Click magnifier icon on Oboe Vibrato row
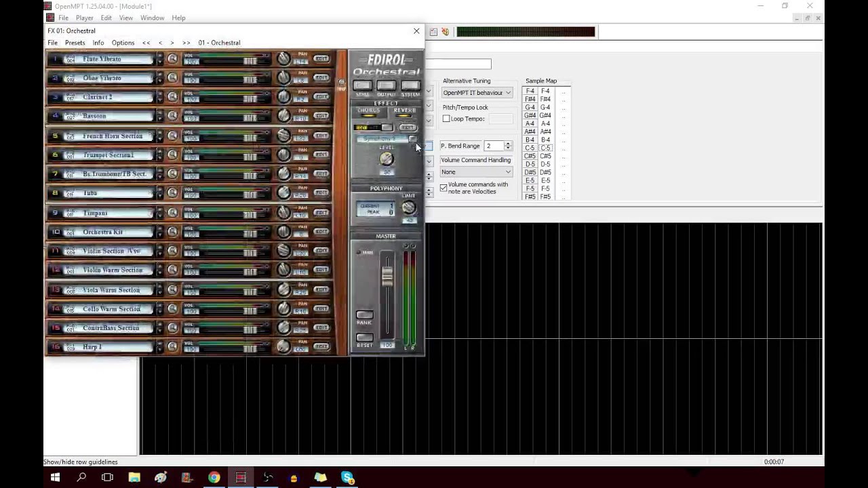 click(172, 78)
